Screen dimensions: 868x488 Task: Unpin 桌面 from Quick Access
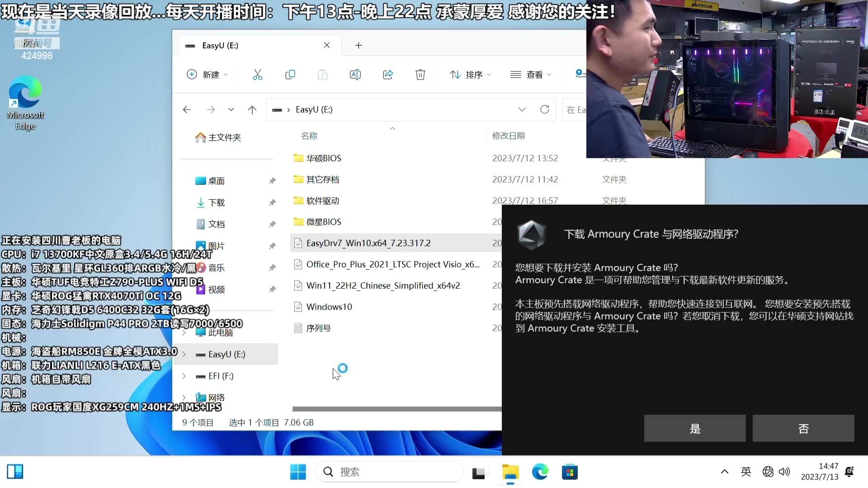pyautogui.click(x=273, y=180)
